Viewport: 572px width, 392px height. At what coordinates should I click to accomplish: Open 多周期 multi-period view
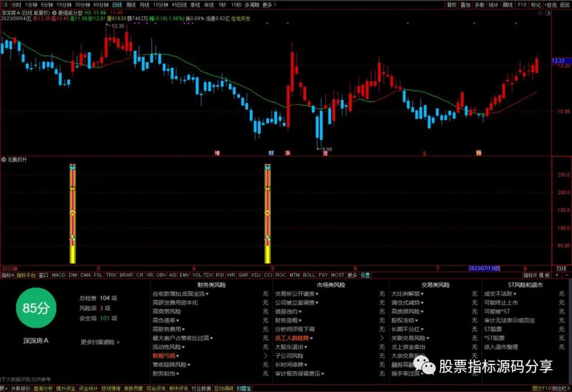[x=252, y=5]
